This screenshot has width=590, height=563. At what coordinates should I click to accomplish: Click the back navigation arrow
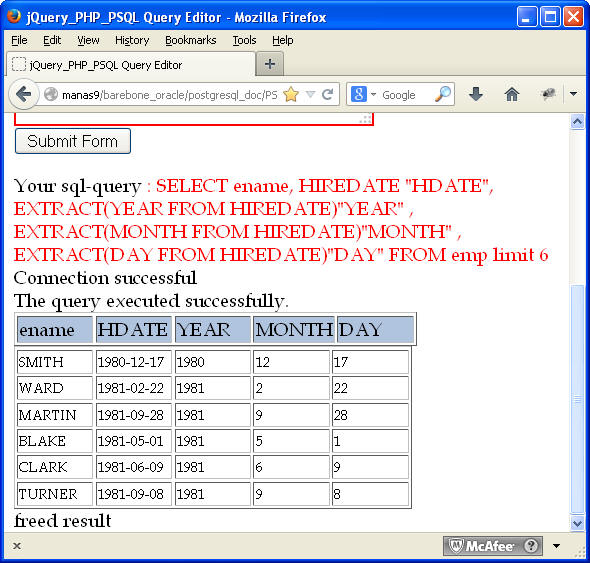(x=24, y=94)
